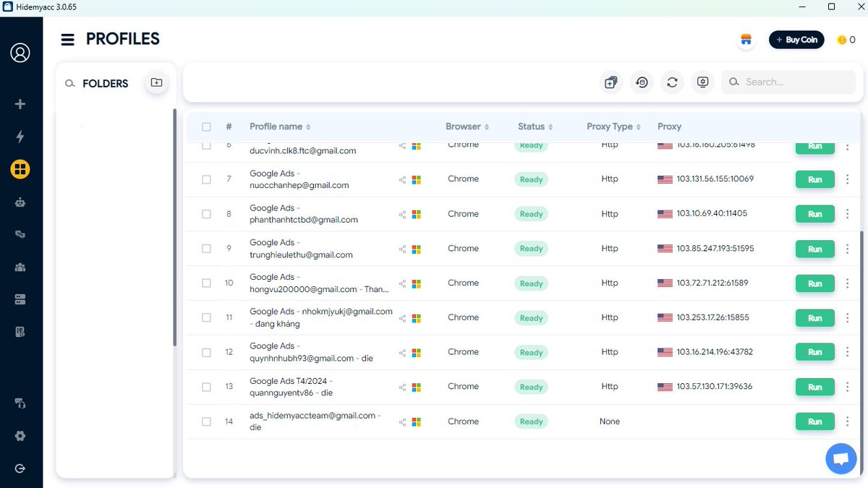Viewport: 868px width, 488px height.
Task: Click the Proxy column header
Action: pyautogui.click(x=669, y=127)
